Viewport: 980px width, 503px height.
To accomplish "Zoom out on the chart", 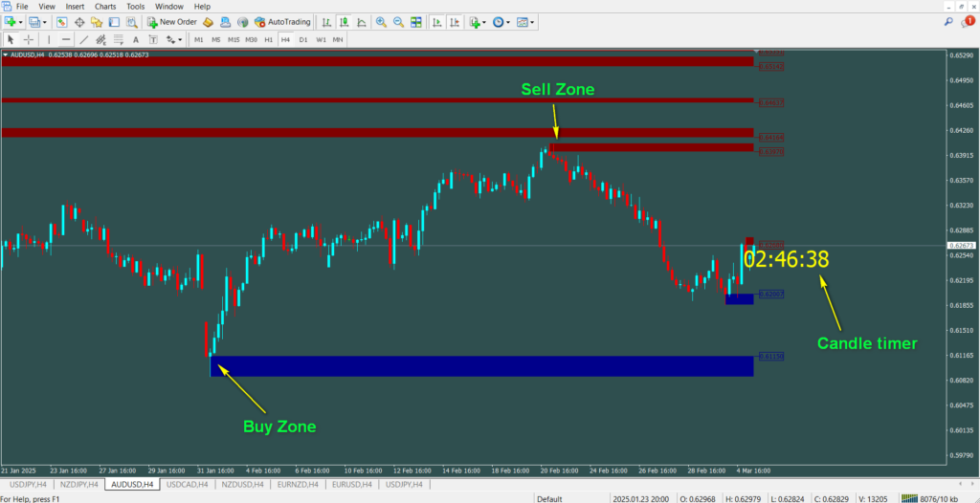I will 398,23.
